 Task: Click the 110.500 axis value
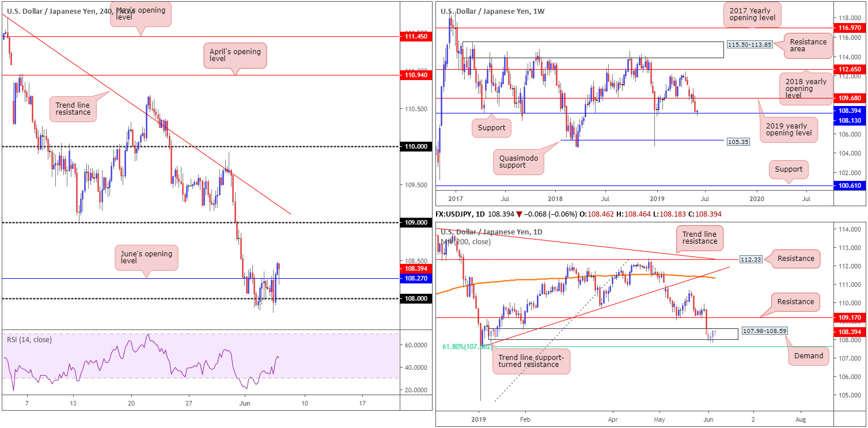416,109
